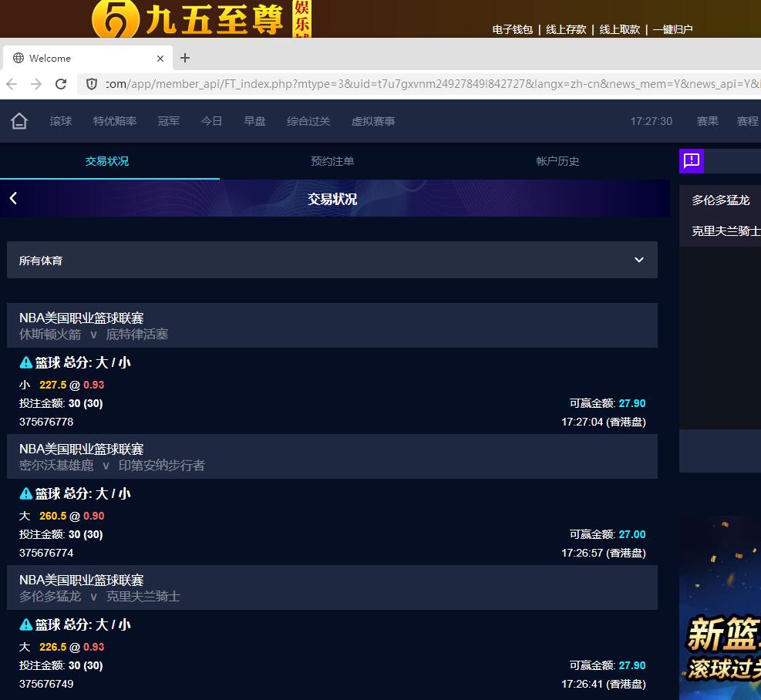Click the 17:27:04 (香港盘) timestamp
The height and width of the screenshot is (700, 761).
[x=604, y=422]
